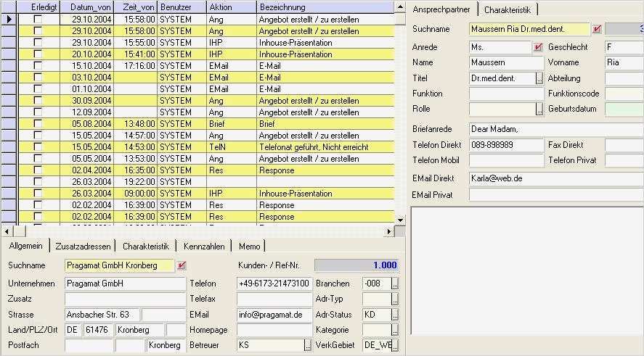This screenshot has height=356, width=644.
Task: Click the Kunden-/Ref-Nr. value 1.000
Action: [356, 265]
